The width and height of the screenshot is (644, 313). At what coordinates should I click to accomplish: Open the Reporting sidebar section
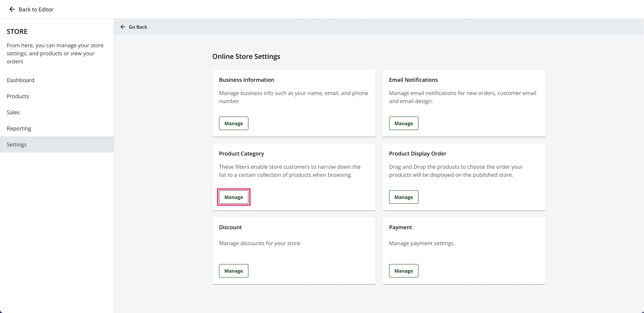point(19,128)
